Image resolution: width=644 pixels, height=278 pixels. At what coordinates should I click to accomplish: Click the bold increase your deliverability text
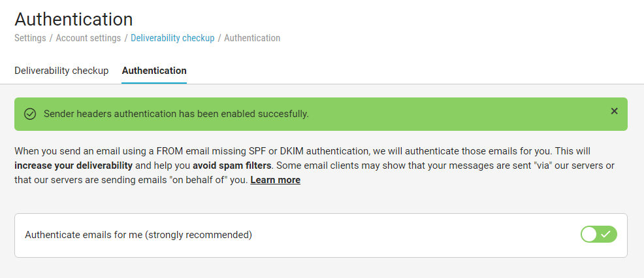73,165
